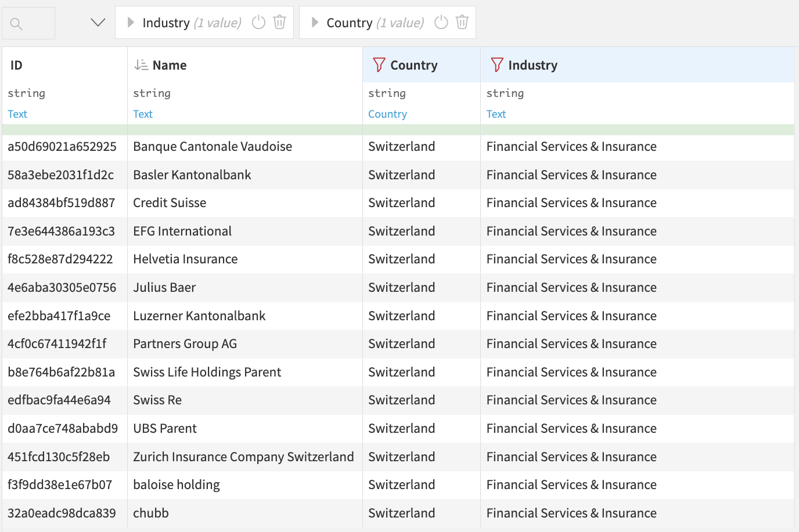Image resolution: width=799 pixels, height=532 pixels.
Task: Open the Country semantic type link under Country header
Action: pyautogui.click(x=387, y=114)
